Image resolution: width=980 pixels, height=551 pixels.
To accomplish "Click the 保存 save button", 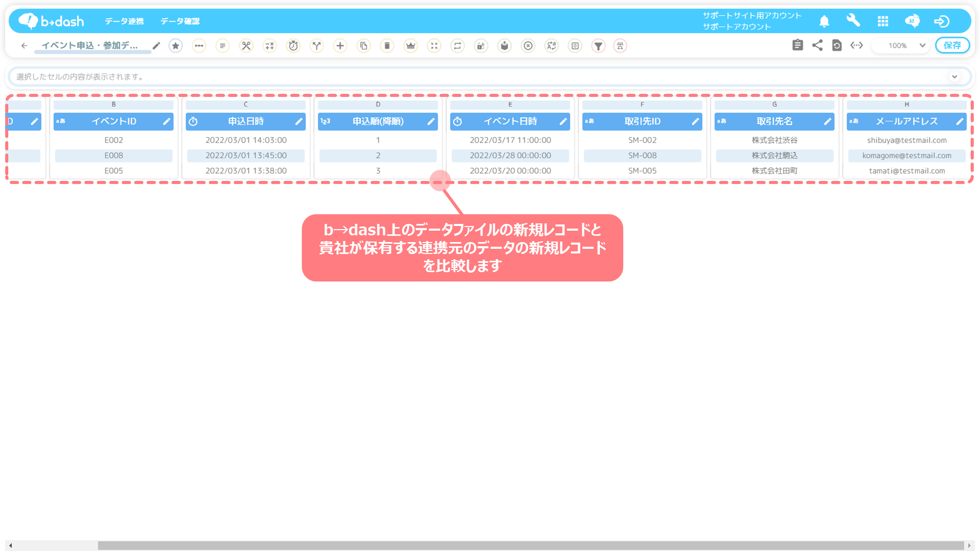I will [x=952, y=46].
